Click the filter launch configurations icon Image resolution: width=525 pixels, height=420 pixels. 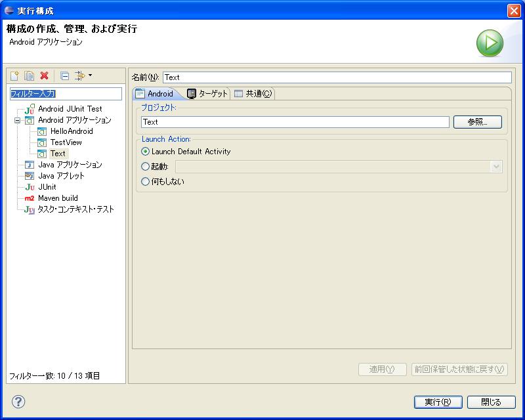(x=79, y=75)
